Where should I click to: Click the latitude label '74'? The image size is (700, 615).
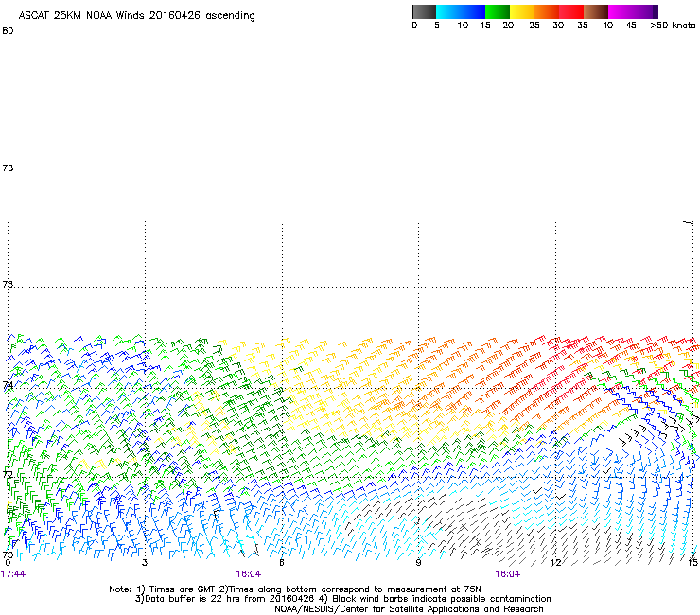(8, 385)
